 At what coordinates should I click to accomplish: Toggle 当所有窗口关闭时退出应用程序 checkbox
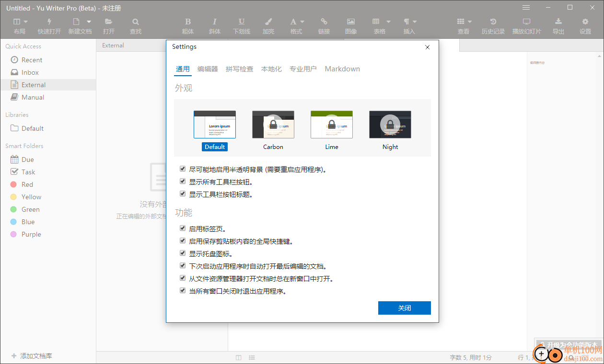click(x=183, y=291)
